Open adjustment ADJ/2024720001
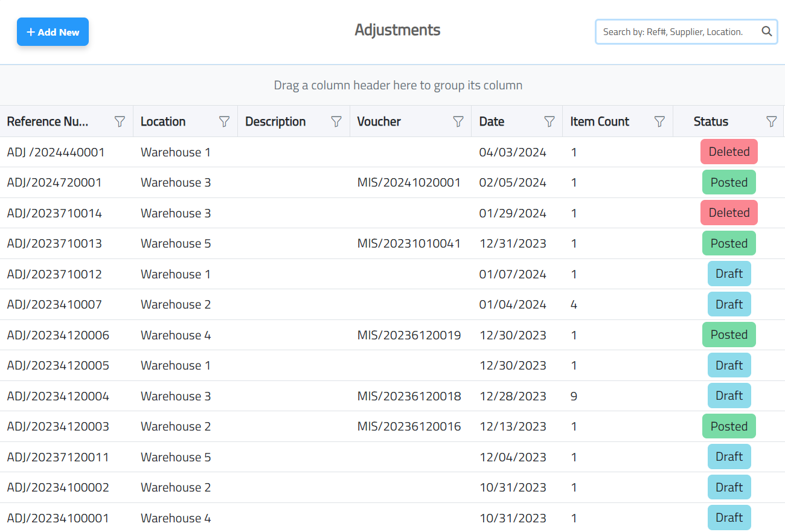 point(54,183)
